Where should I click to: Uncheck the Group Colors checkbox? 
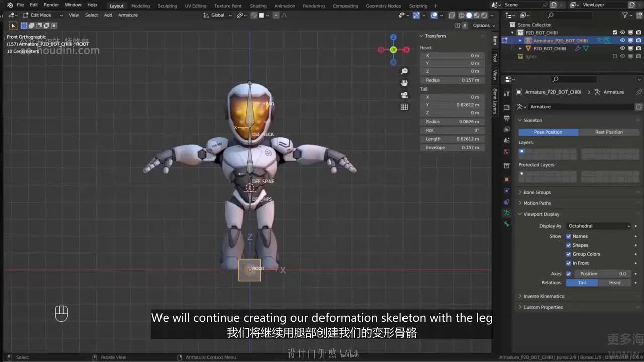tap(569, 254)
